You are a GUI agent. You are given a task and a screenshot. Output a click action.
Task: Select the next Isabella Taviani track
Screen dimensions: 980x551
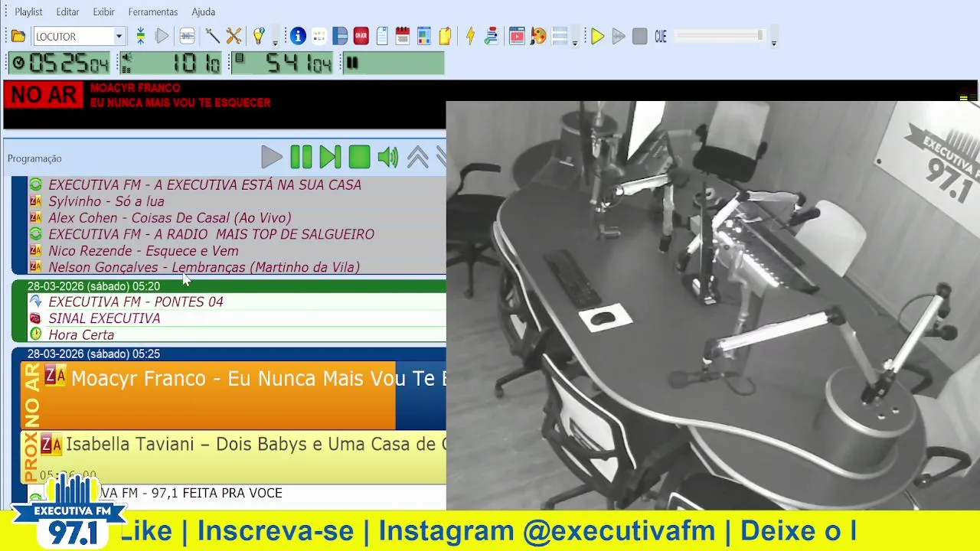pyautogui.click(x=234, y=457)
